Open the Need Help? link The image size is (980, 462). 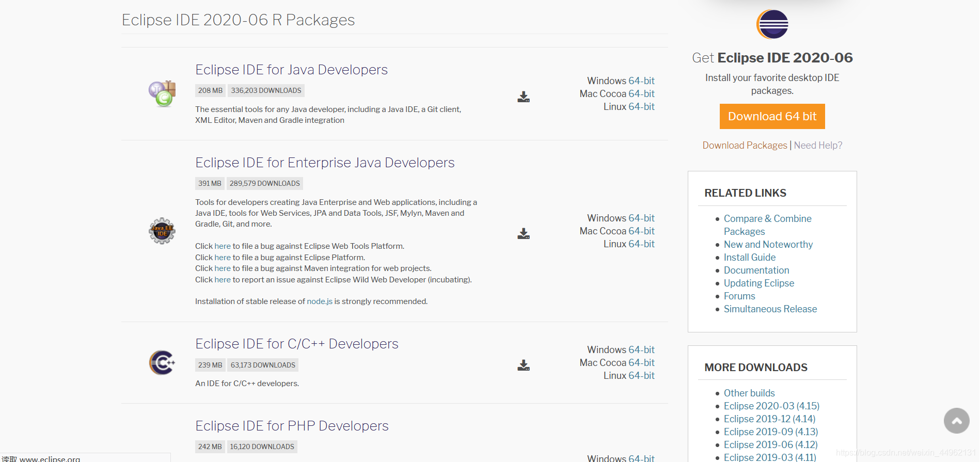[x=818, y=146]
